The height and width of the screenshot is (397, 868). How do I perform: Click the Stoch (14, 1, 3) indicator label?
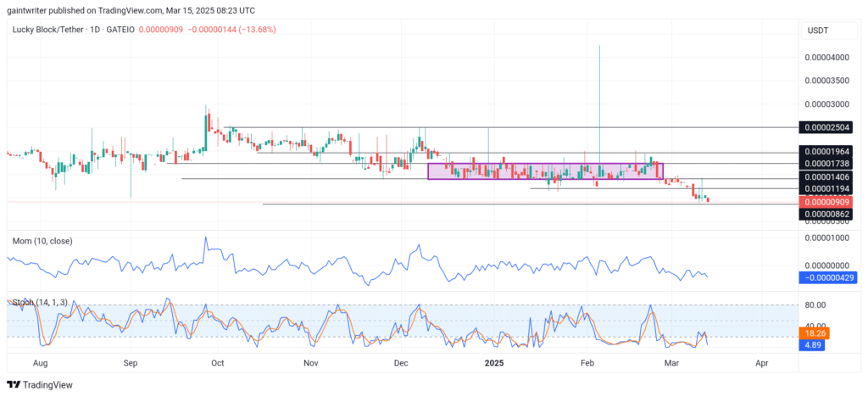click(40, 302)
